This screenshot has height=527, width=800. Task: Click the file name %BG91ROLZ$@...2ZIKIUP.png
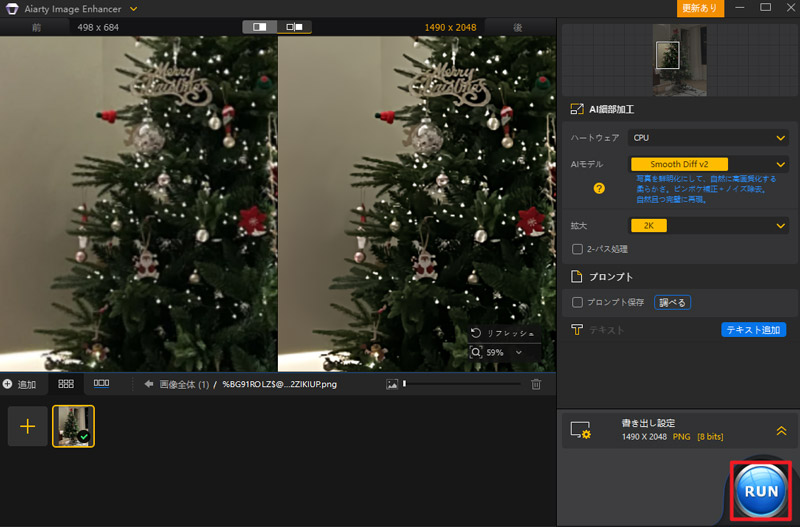279,384
